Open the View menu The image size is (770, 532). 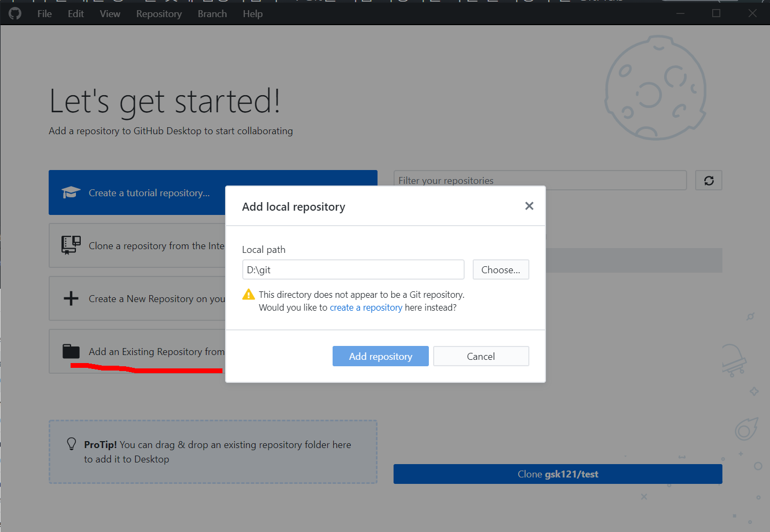point(110,14)
